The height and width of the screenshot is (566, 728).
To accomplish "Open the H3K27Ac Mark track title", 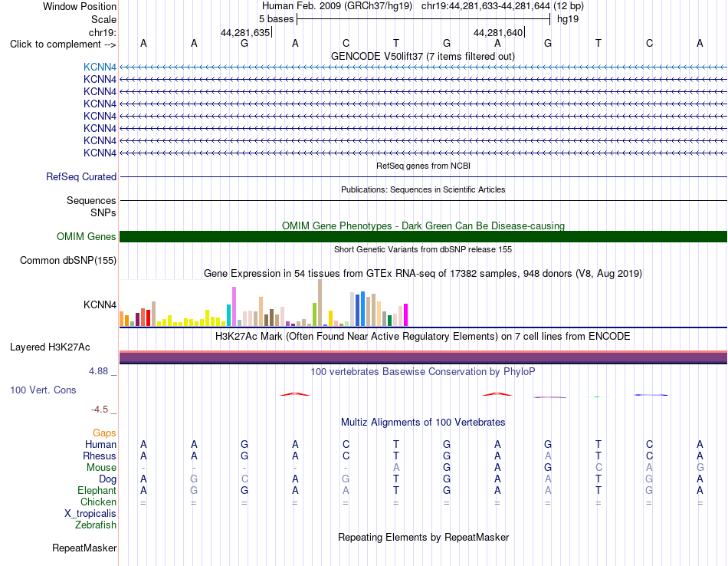I will 422,336.
